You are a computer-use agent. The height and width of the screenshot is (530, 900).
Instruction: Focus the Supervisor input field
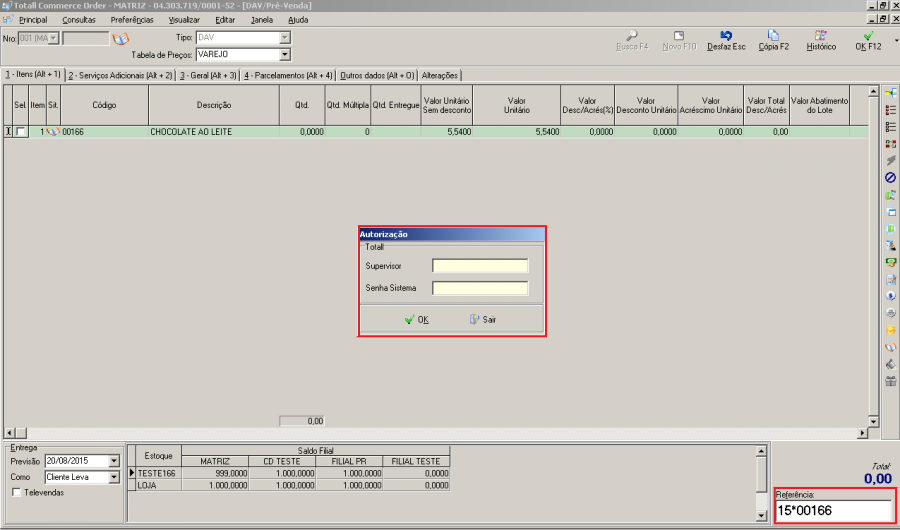pos(480,266)
